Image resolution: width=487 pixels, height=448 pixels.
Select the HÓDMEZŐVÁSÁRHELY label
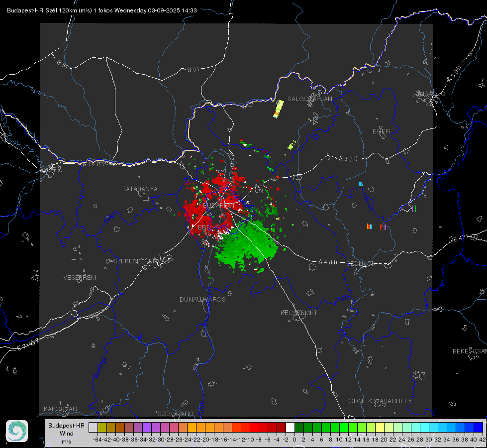click(x=378, y=401)
